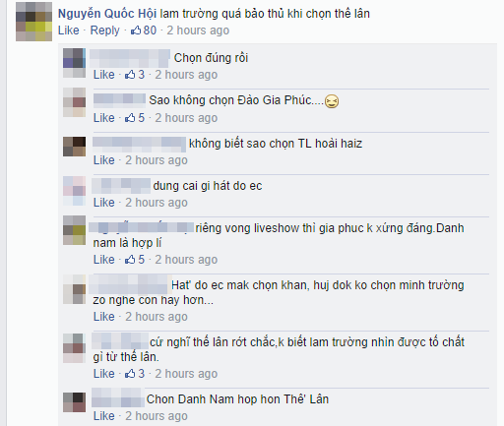Image resolution: width=504 pixels, height=426 pixels.
Task: Like the 'Chon Danh Nam hop hon' reply
Action: [x=104, y=416]
